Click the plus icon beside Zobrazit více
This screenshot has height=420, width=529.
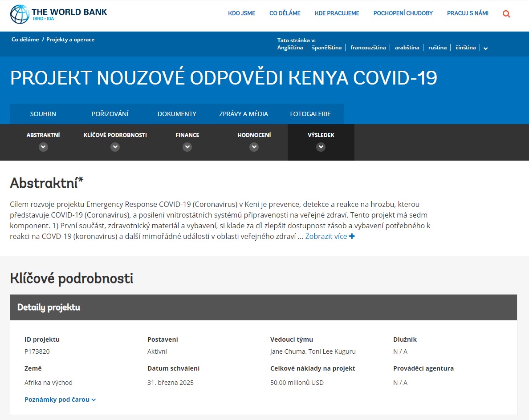tap(352, 236)
